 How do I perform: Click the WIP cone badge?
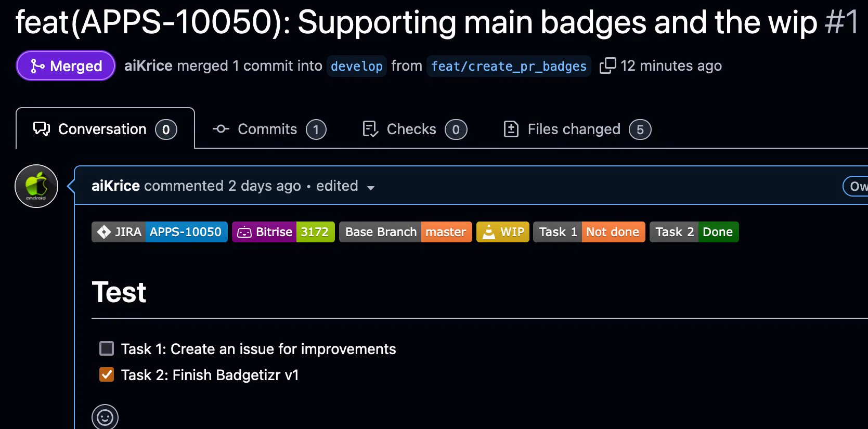coord(503,232)
